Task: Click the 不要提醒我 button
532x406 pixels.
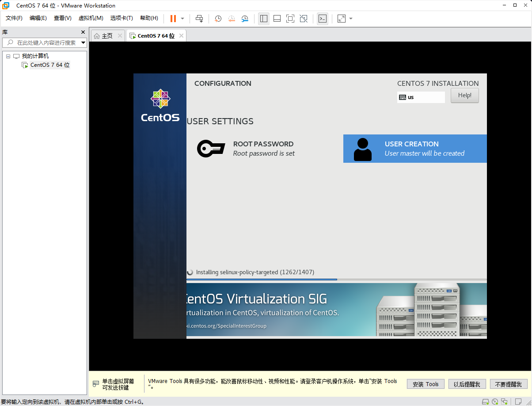Action: point(509,384)
